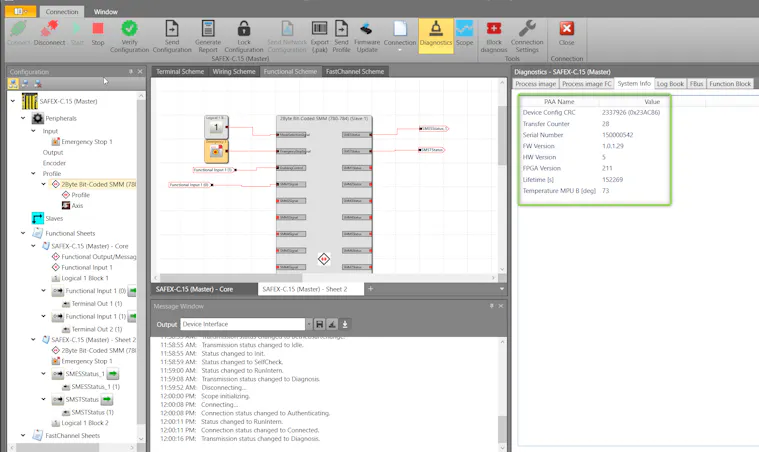Switch to the Wiring Scheme tab
The image size is (759, 452).
pyautogui.click(x=233, y=72)
